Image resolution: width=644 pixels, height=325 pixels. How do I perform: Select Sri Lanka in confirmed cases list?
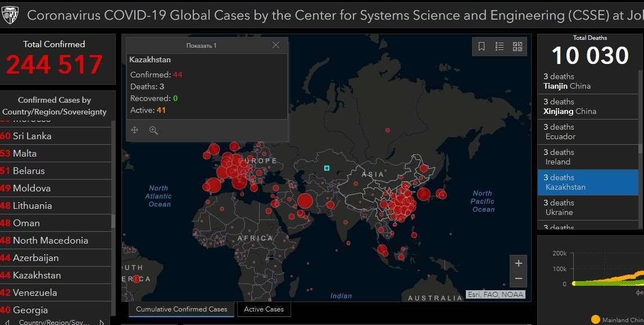pos(32,136)
